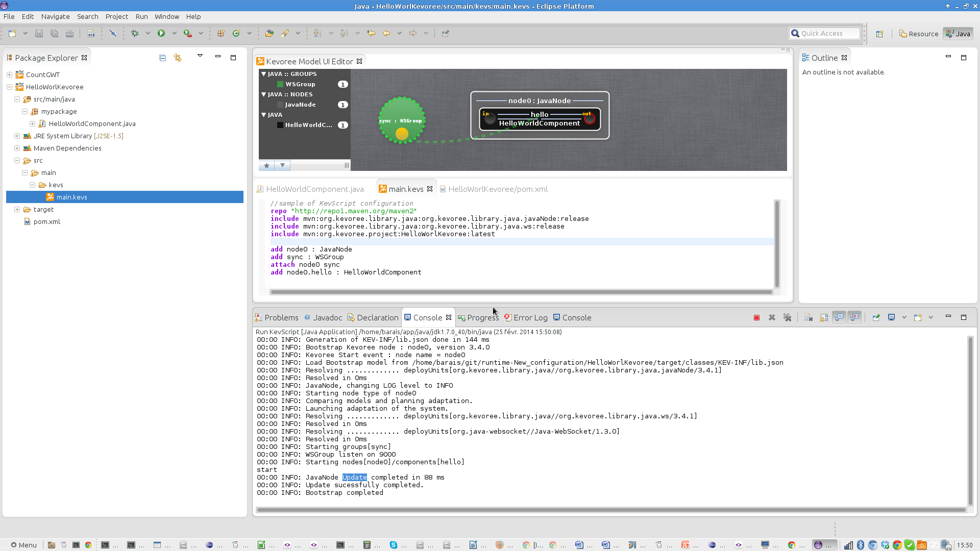Image resolution: width=980 pixels, height=551 pixels.
Task: Click the Save All toolbar icon
Action: tap(54, 33)
